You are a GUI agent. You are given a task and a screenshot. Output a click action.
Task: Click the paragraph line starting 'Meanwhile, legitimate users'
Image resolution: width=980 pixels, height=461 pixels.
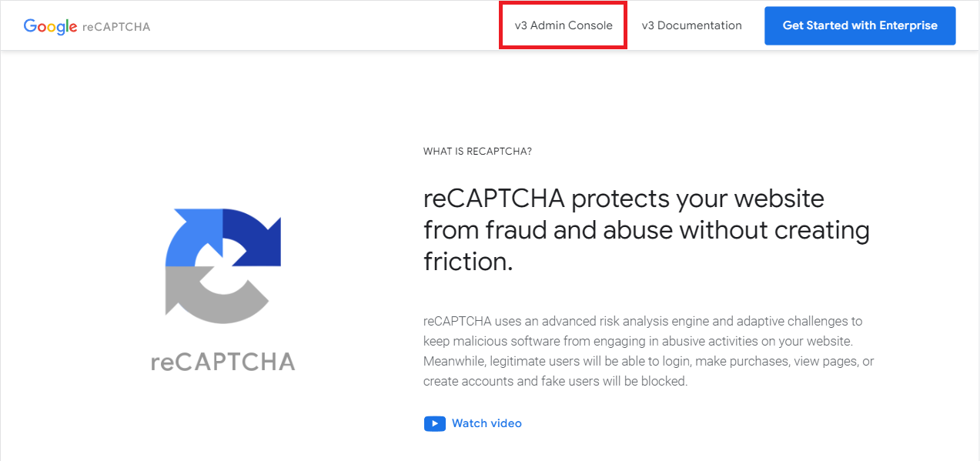pos(648,361)
